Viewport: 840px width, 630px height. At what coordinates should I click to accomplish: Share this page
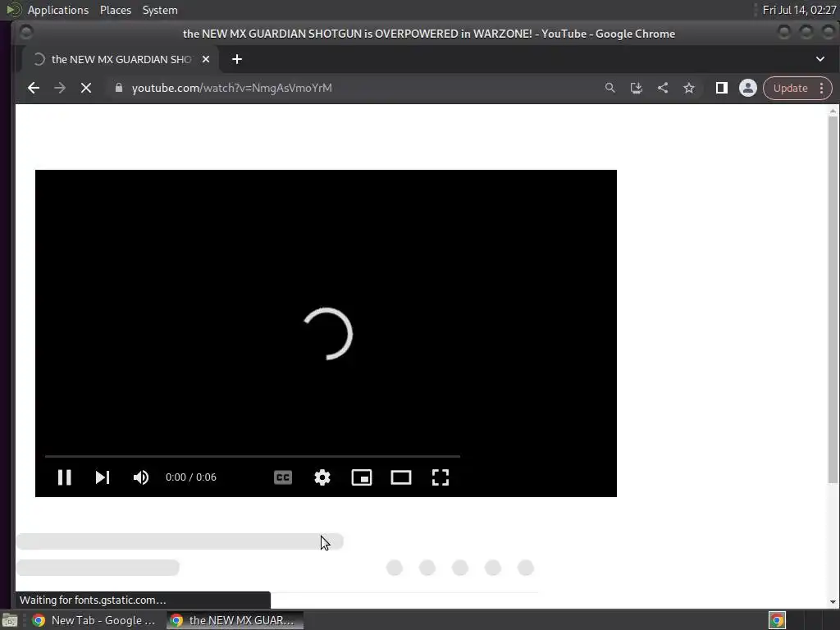[x=663, y=88]
